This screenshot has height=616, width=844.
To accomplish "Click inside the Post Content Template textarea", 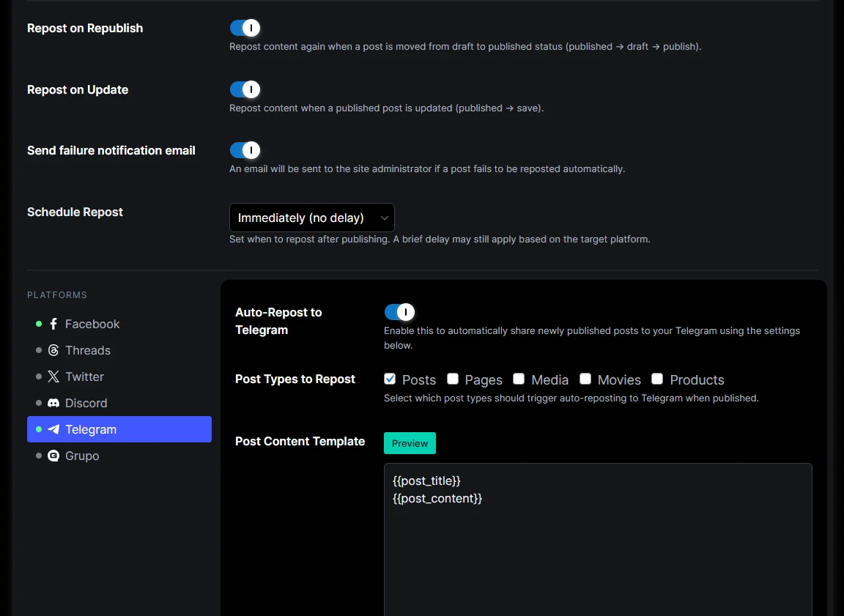I will tap(598, 540).
